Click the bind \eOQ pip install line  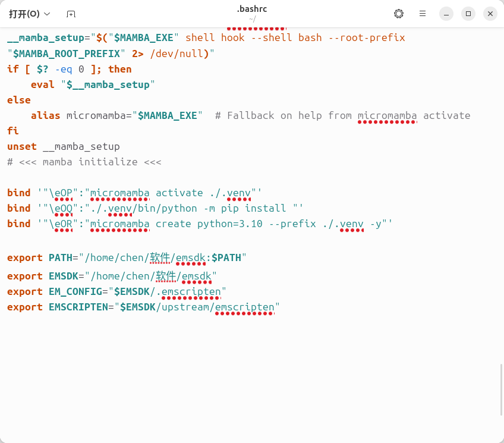tap(155, 208)
